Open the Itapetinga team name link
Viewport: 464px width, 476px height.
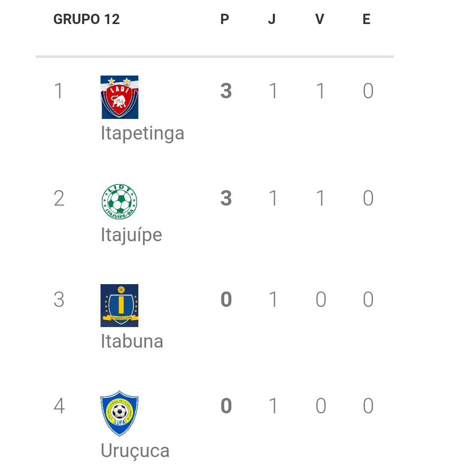coord(143,133)
